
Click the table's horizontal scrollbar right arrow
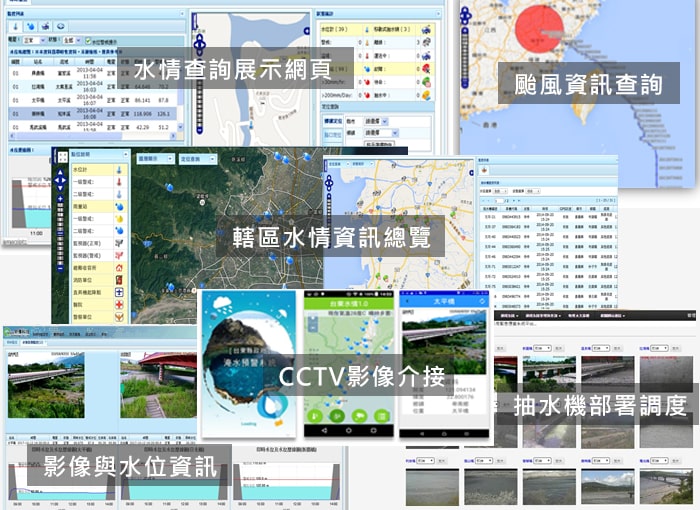pyautogui.click(x=174, y=136)
